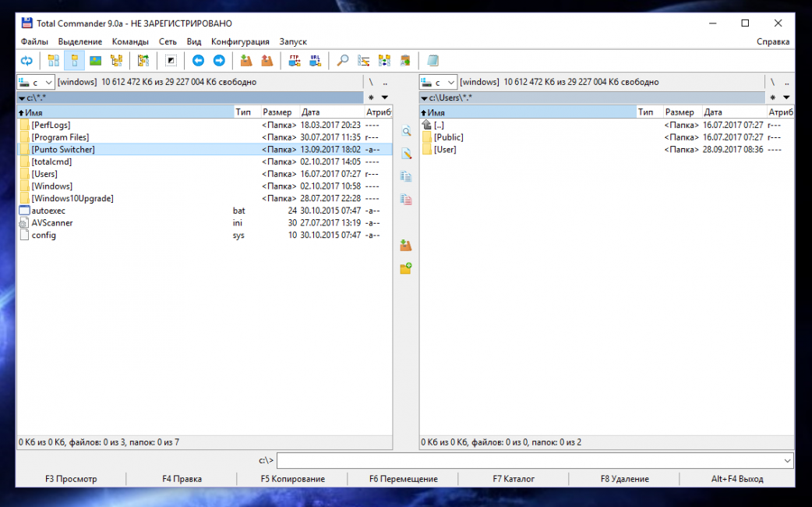812x507 pixels.
Task: Sort left panel by Имя column
Action: coord(125,112)
